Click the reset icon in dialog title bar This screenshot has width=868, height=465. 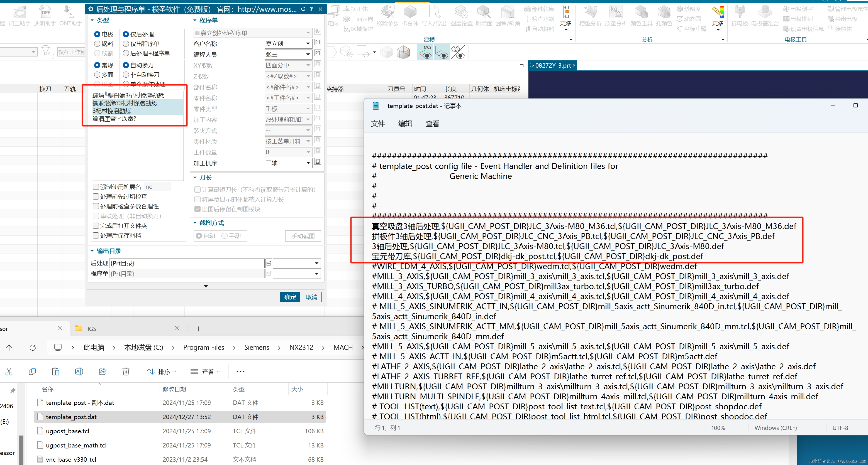(x=303, y=9)
